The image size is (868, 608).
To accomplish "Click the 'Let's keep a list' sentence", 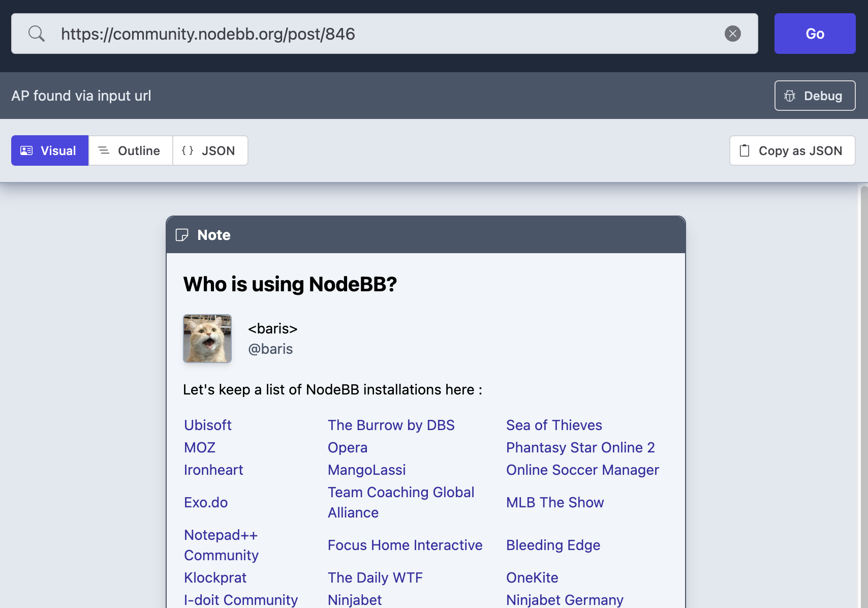I will (332, 389).
